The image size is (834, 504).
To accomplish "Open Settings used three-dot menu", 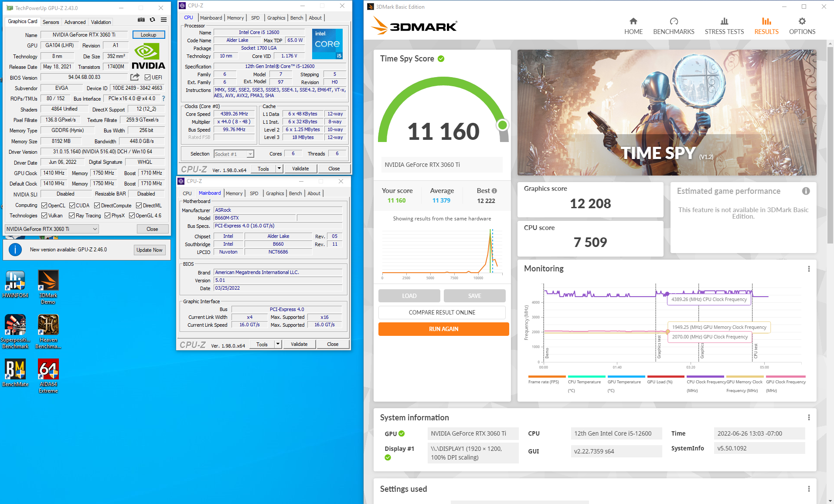I will [809, 489].
